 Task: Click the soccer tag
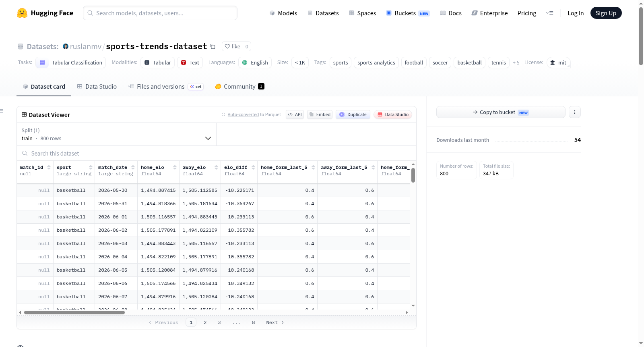[440, 62]
